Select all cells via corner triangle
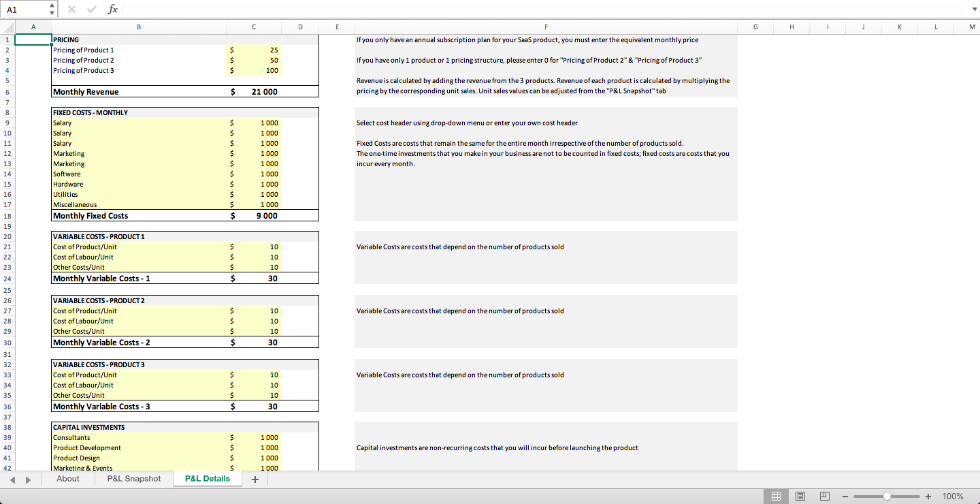The image size is (980, 504). tap(7, 27)
